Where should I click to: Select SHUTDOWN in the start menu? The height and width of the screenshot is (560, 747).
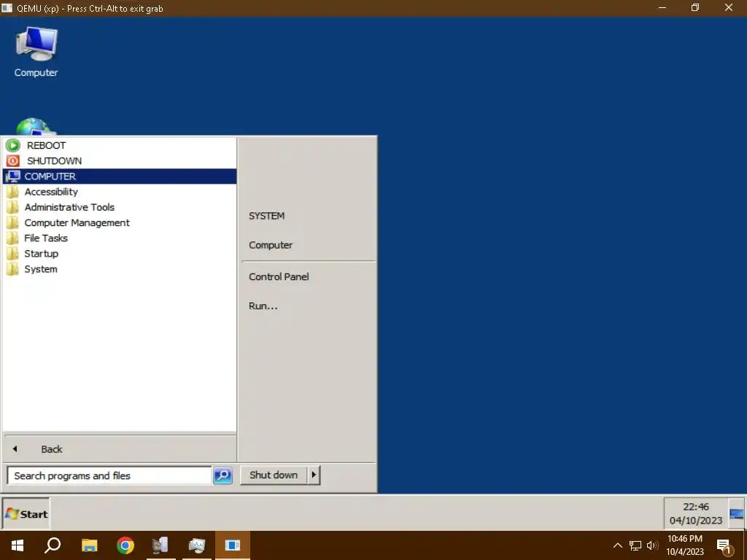[120, 161]
